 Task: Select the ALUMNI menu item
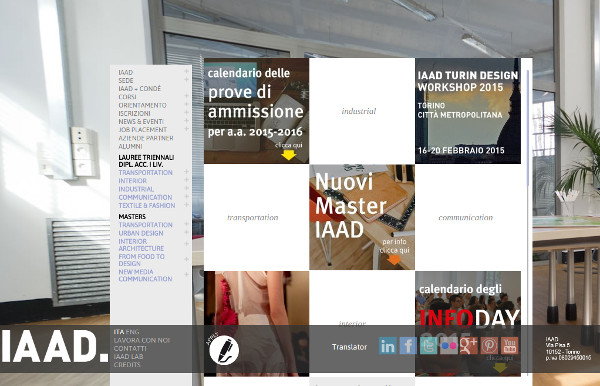130,147
